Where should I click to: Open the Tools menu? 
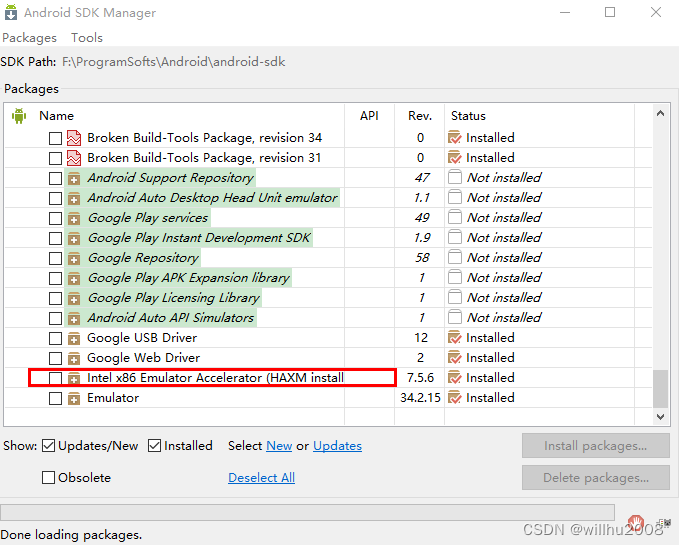click(x=87, y=38)
